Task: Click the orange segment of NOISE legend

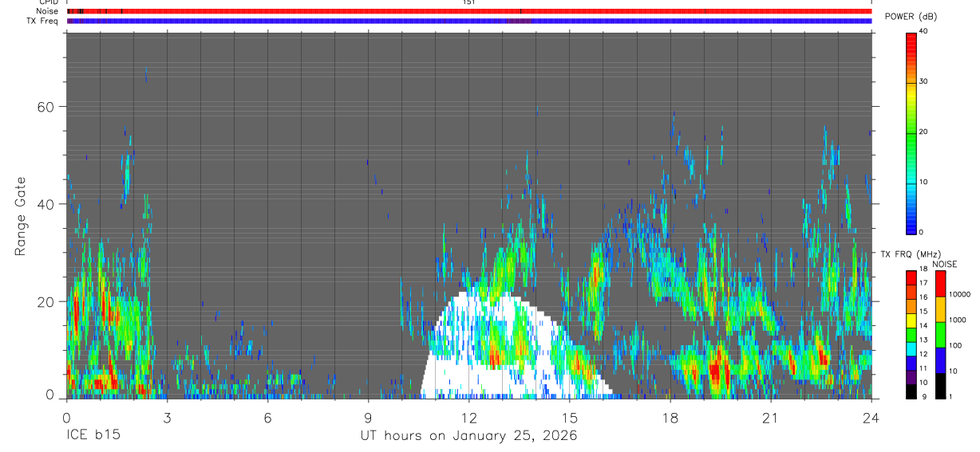Action: (x=940, y=309)
